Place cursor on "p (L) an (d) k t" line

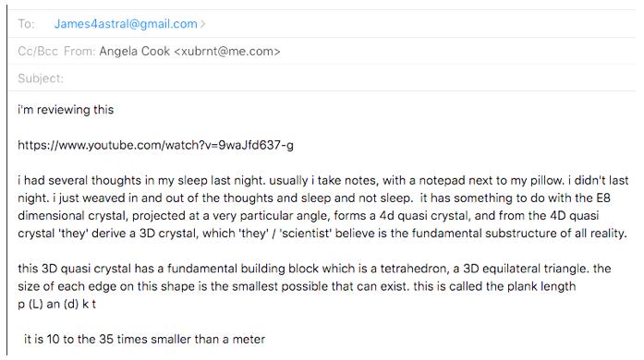56,305
